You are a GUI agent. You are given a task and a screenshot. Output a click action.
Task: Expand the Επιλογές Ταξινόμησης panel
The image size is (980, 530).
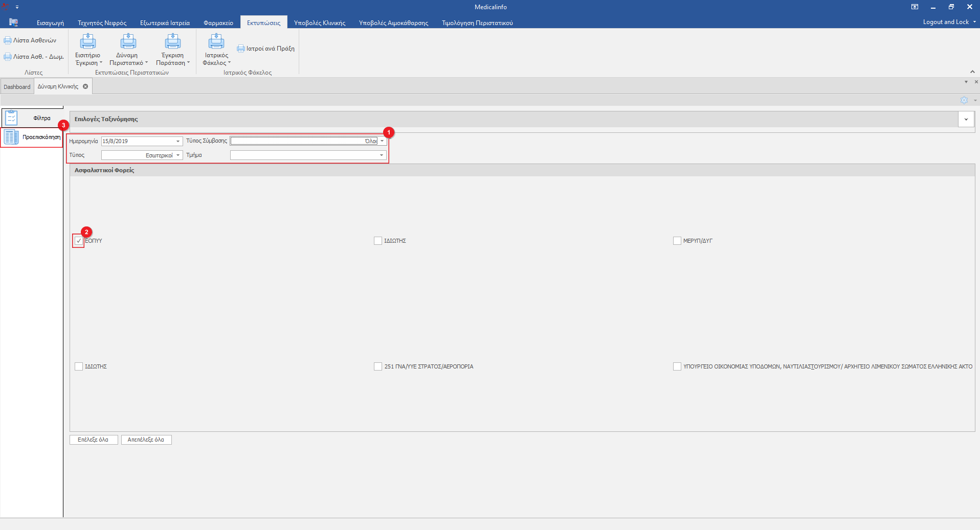point(966,119)
